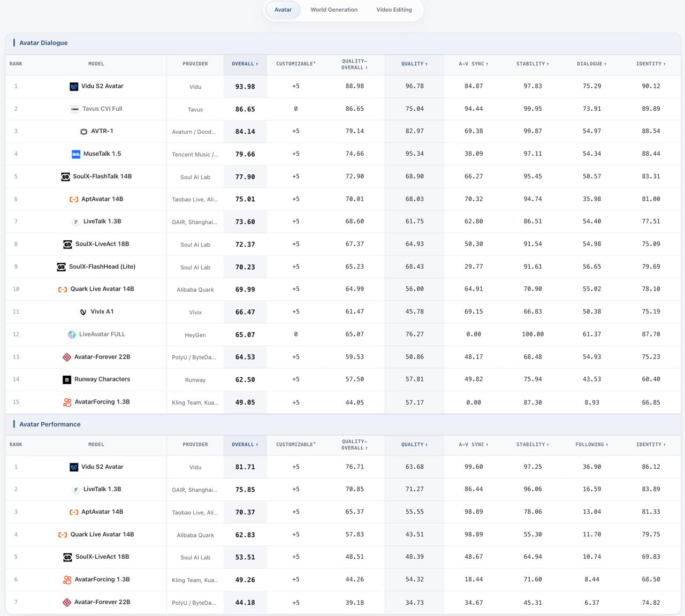The image size is (685, 616).
Task: Click Vidu S2 Avatar logo in Avatar Dialogue table
Action: point(74,87)
